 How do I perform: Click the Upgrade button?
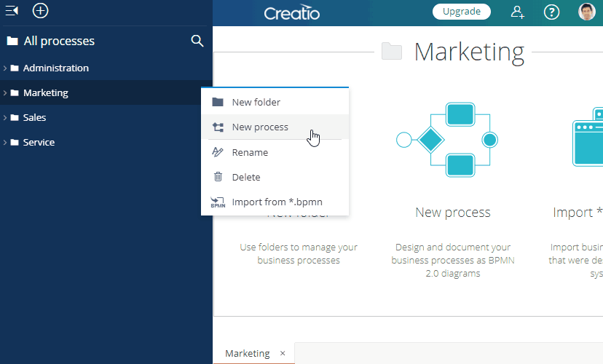tap(462, 12)
